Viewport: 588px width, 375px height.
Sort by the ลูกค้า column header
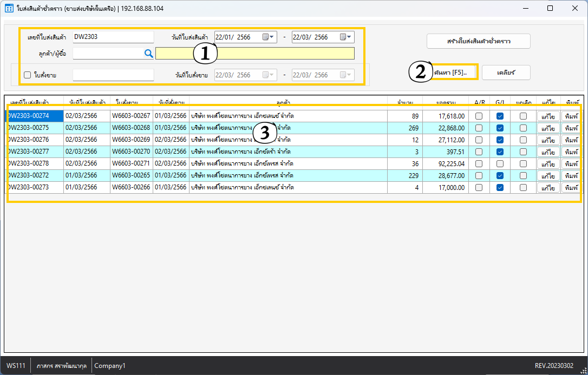click(289, 102)
